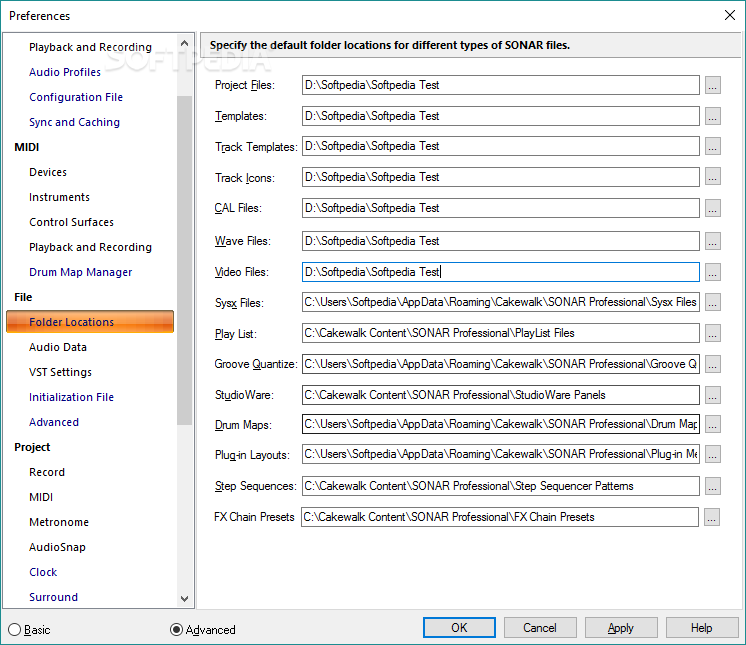
Task: Browse for Video Files folder
Action: [712, 272]
